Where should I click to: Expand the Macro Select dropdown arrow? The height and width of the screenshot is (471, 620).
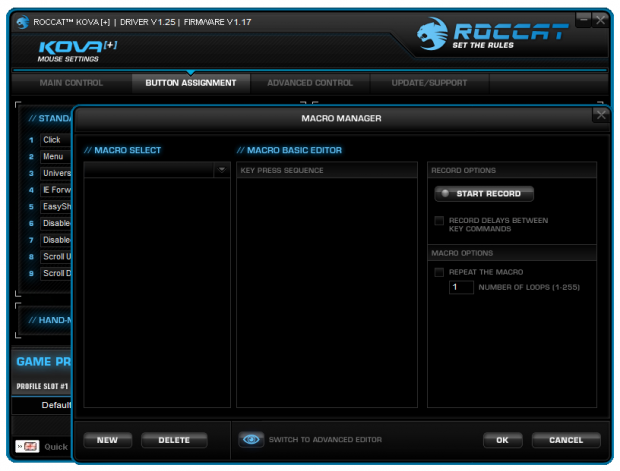tap(222, 170)
